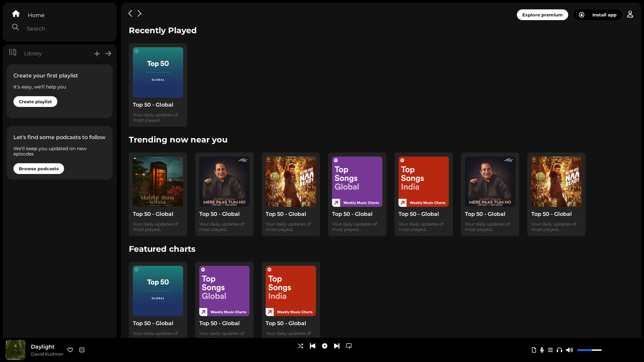Expand Library with the arrow icon
This screenshot has height=362, width=644.
click(x=108, y=54)
